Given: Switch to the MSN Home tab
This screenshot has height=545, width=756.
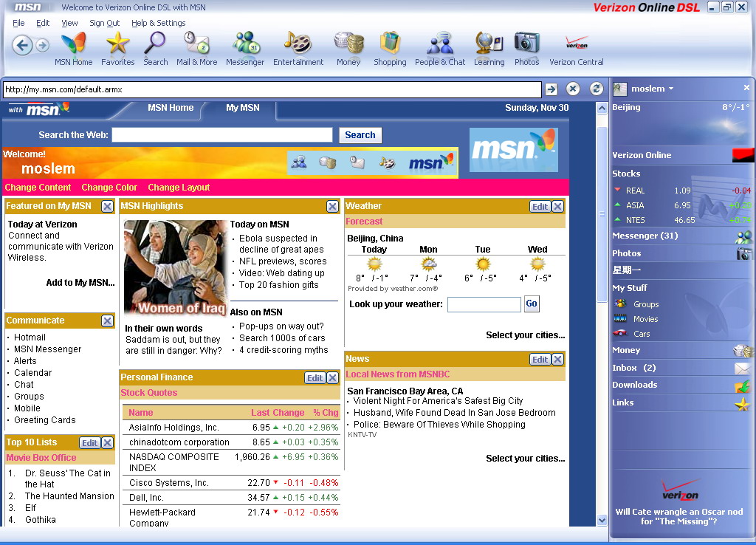Looking at the screenshot, I should tap(171, 108).
